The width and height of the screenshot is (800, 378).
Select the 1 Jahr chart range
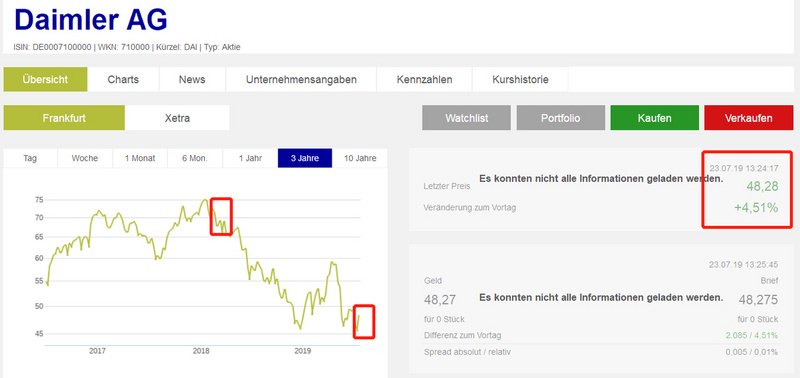coord(250,158)
